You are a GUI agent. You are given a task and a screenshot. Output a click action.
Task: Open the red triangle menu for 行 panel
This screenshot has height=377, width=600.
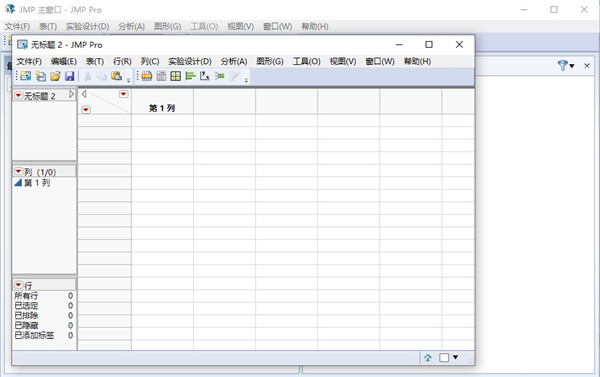[18, 285]
